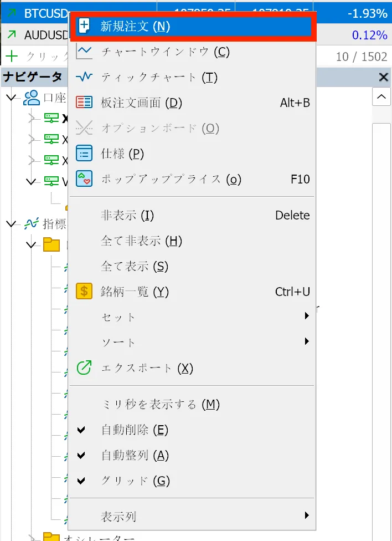Expand the ソート submenu arrow
This screenshot has width=392, height=541.
(x=306, y=342)
